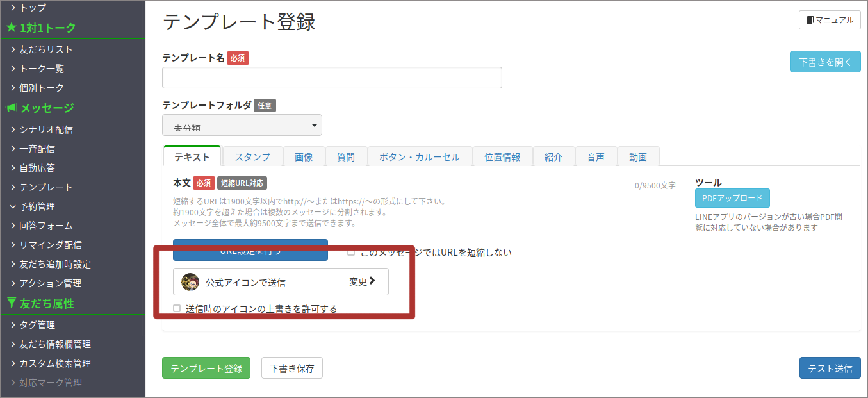
Task: Check 送信時のアイコンの上書きを許可する
Action: (176, 308)
